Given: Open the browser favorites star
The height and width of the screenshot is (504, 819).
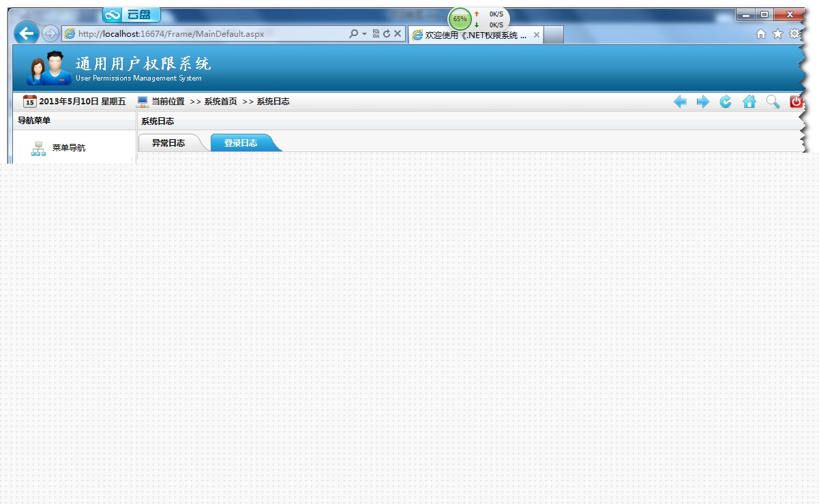Looking at the screenshot, I should click(777, 33).
